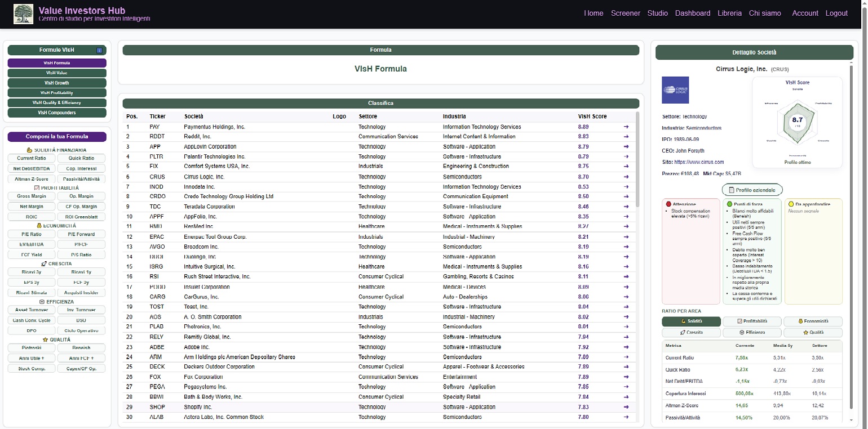Open the Account page
This screenshot has width=868, height=429.
(805, 14)
